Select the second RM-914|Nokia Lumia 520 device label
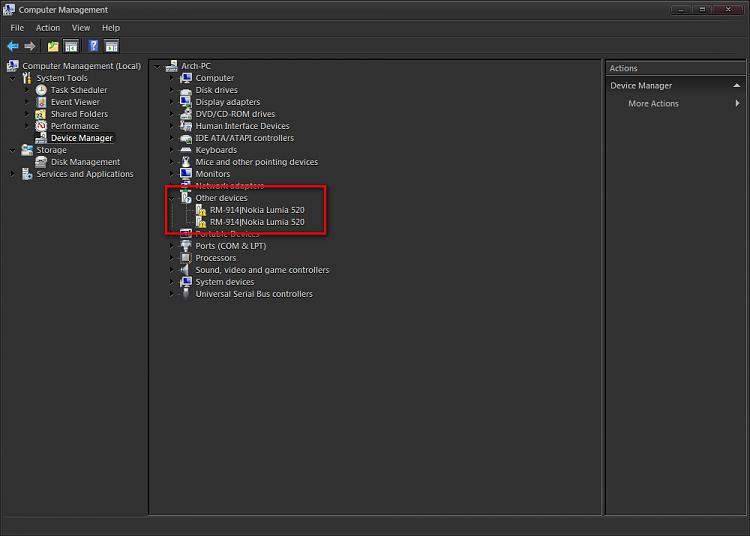The height and width of the screenshot is (536, 750). [257, 222]
